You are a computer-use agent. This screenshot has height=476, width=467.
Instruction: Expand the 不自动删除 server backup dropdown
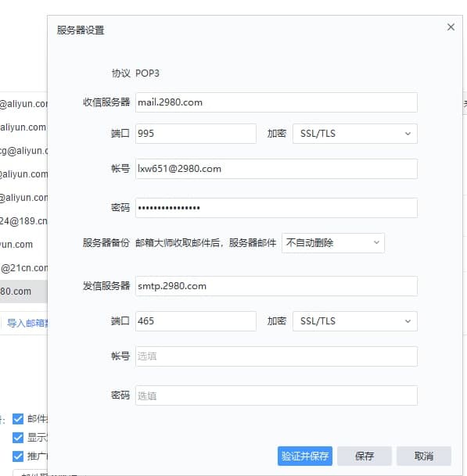coord(333,243)
